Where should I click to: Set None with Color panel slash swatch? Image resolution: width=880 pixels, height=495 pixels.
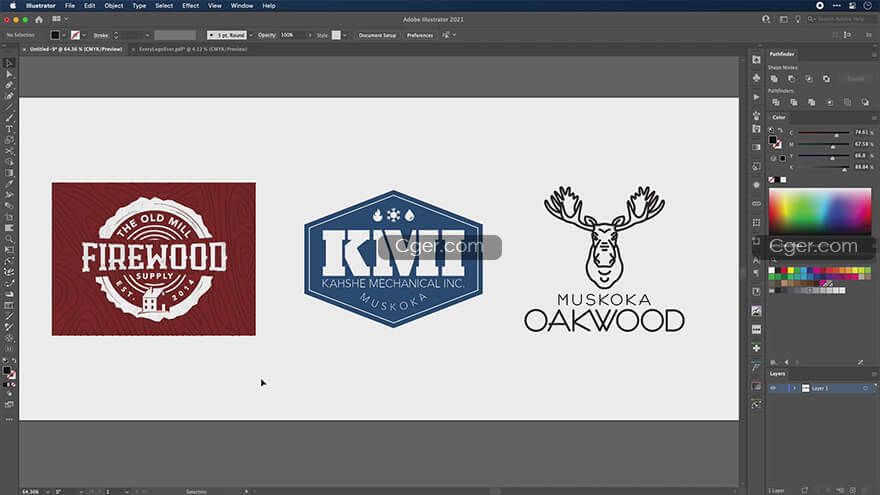[772, 180]
